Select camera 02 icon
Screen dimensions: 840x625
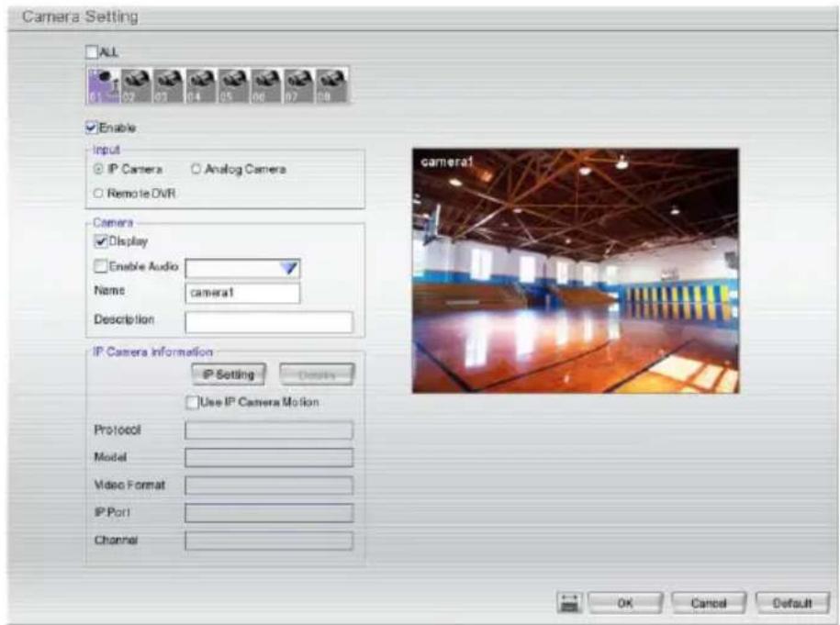coord(137,85)
